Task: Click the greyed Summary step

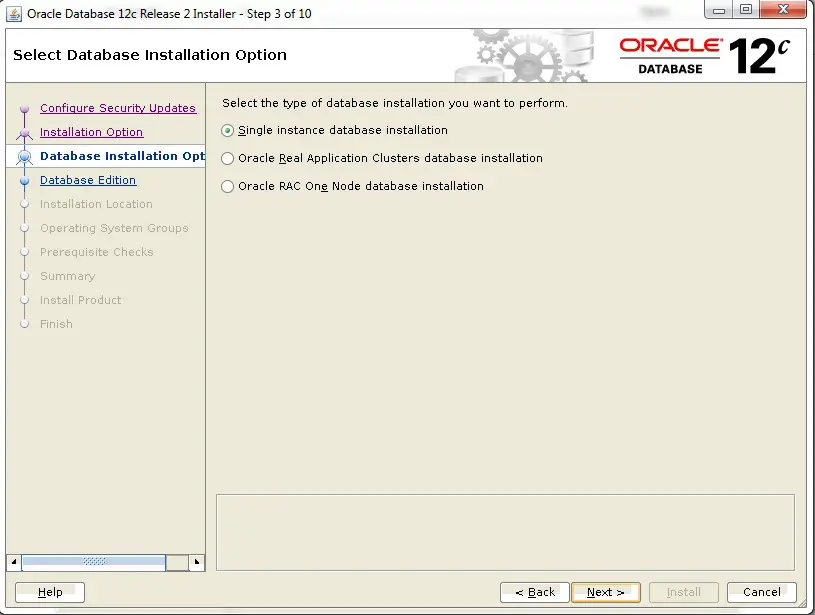Action: (68, 276)
